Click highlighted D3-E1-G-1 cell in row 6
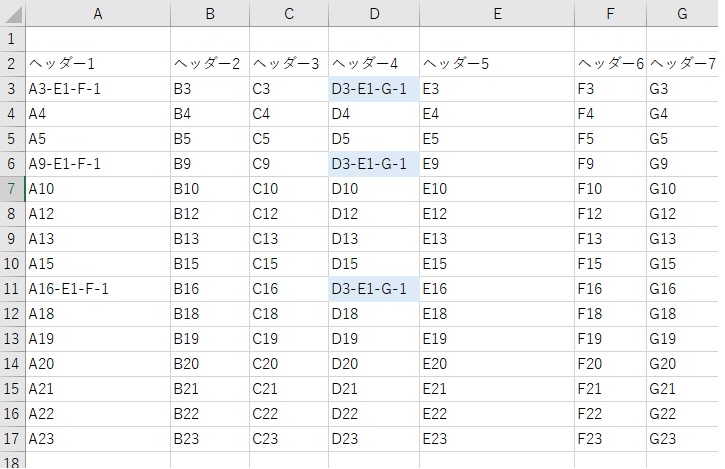This screenshot has width=725, height=469. click(x=373, y=164)
